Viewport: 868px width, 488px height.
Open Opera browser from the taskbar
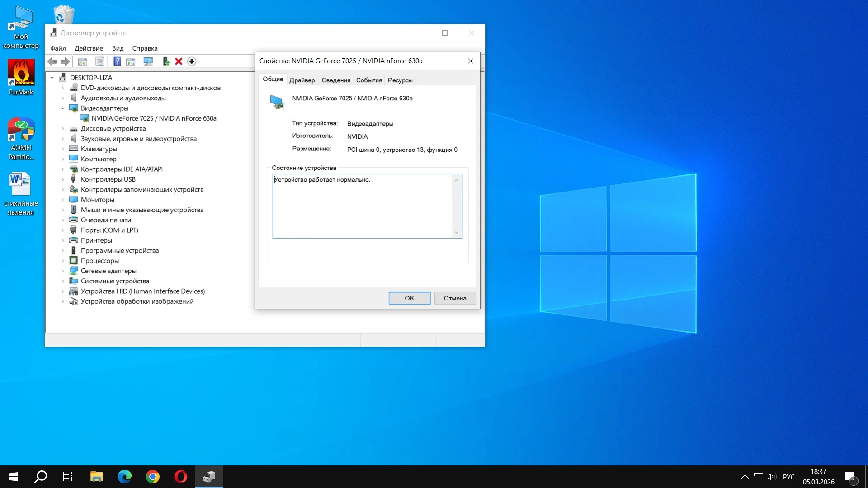[180, 477]
